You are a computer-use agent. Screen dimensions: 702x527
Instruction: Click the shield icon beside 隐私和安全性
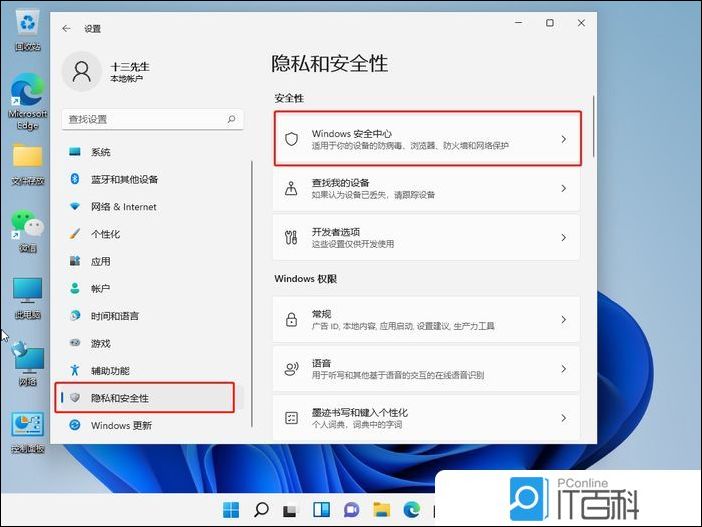point(75,398)
